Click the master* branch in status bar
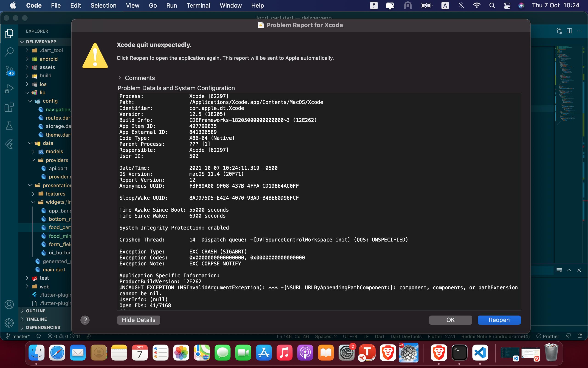Viewport: 588px width, 368px height. [18, 336]
